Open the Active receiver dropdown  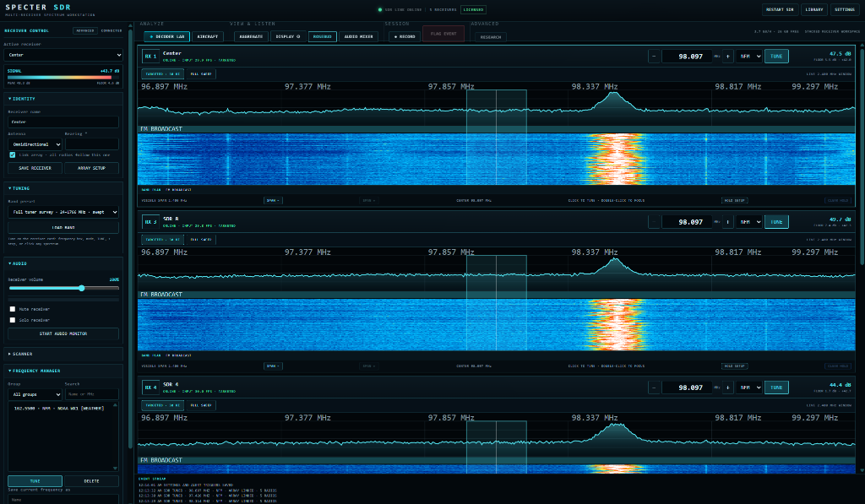click(x=63, y=55)
